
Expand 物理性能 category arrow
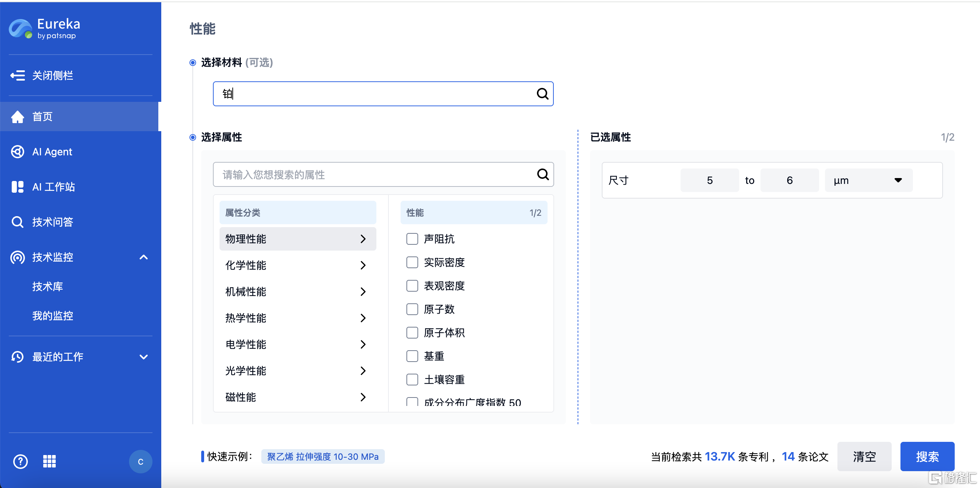363,239
